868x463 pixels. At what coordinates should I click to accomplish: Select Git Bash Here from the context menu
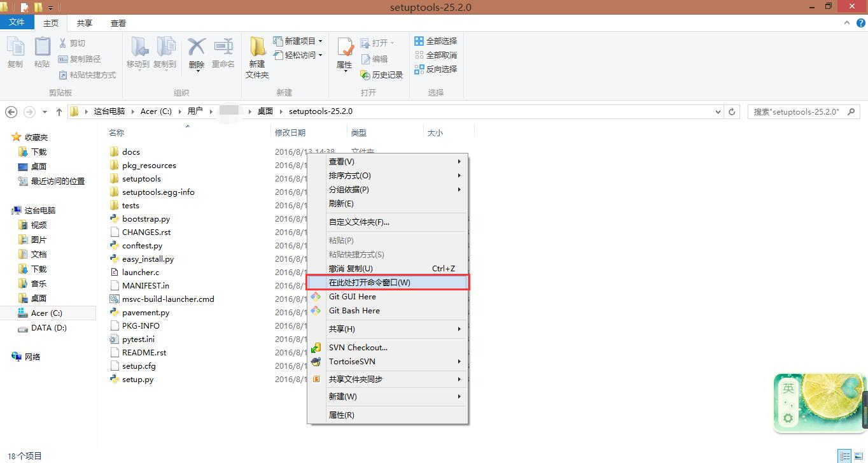pos(354,311)
